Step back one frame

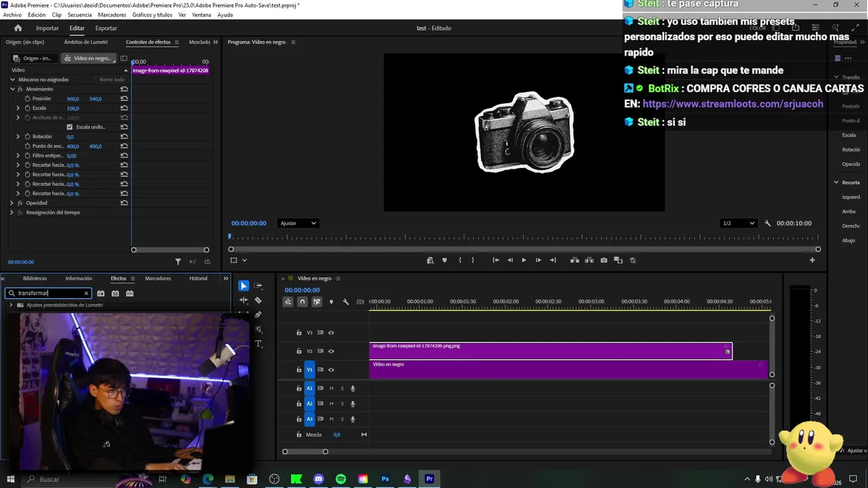[510, 260]
